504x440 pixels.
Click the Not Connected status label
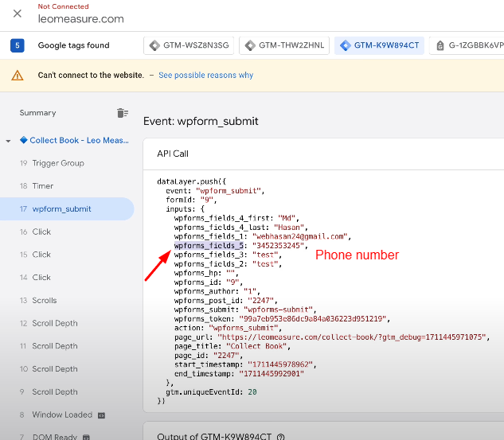(x=64, y=6)
